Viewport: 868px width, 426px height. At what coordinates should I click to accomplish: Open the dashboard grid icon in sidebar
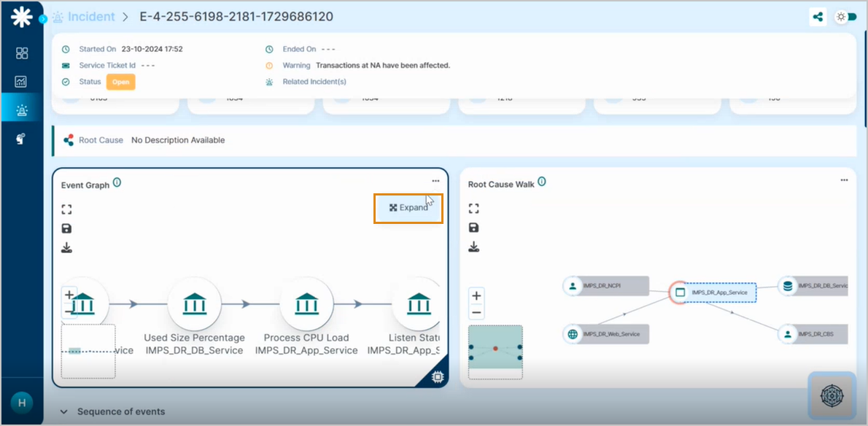click(x=21, y=53)
